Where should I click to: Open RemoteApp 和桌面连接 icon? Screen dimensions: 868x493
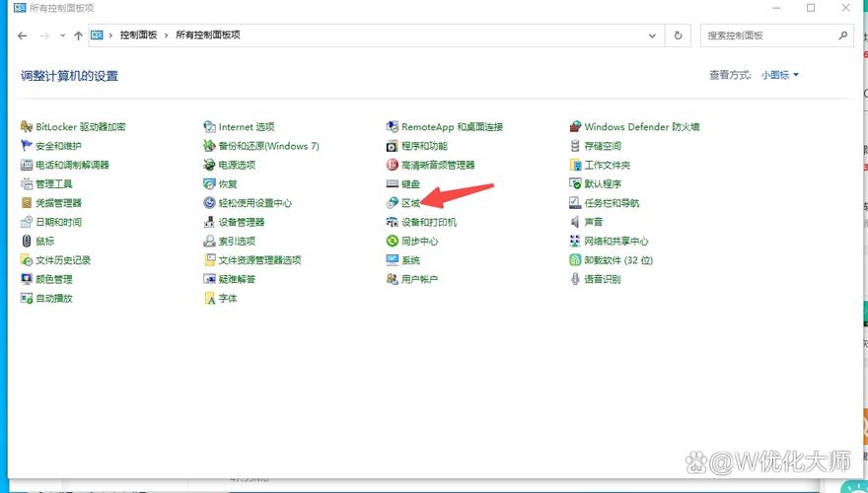coord(393,127)
